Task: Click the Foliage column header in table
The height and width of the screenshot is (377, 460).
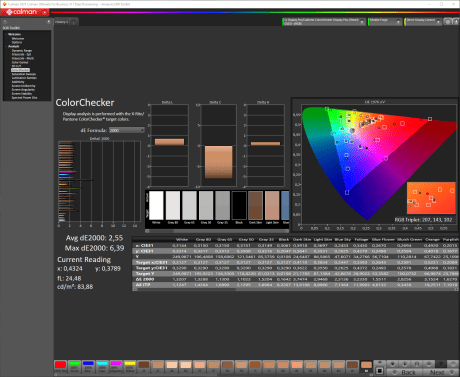Action: 361,239
